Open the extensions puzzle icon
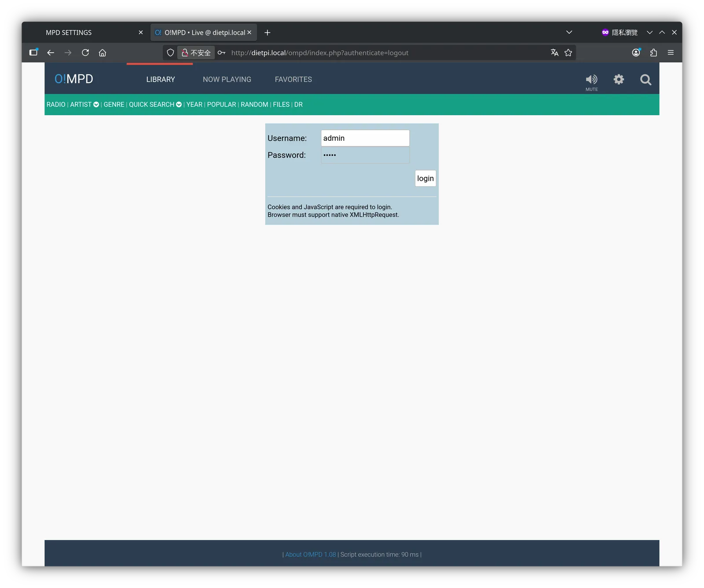This screenshot has height=588, width=704. 653,53
